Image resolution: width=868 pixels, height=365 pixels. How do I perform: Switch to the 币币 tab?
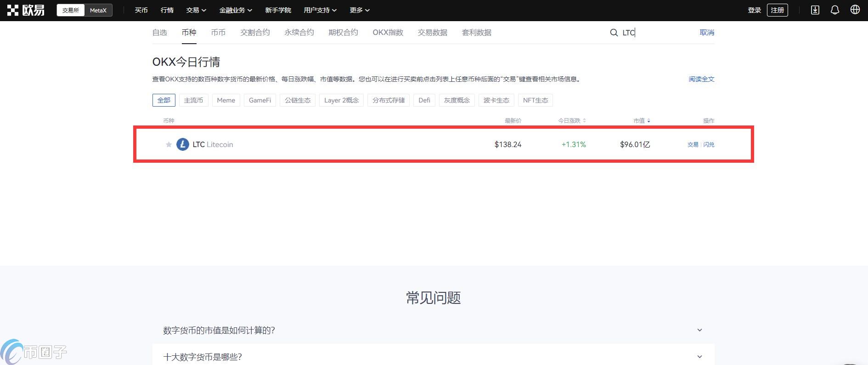tap(218, 33)
